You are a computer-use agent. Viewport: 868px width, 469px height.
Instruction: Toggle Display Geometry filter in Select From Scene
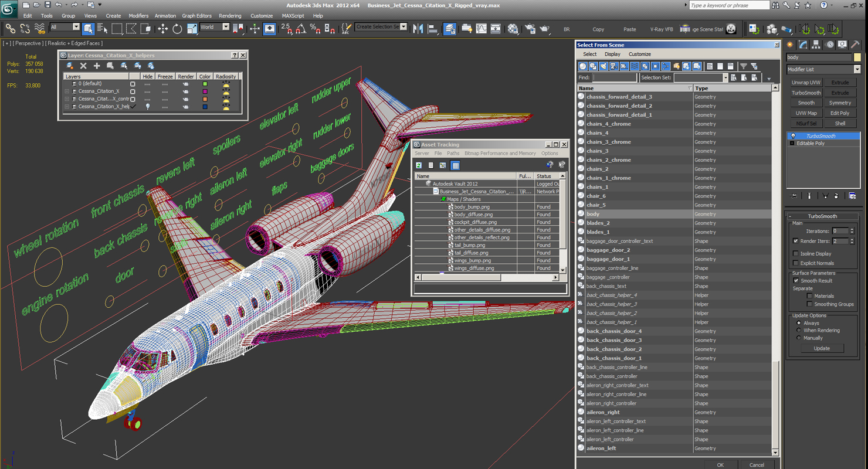[583, 66]
